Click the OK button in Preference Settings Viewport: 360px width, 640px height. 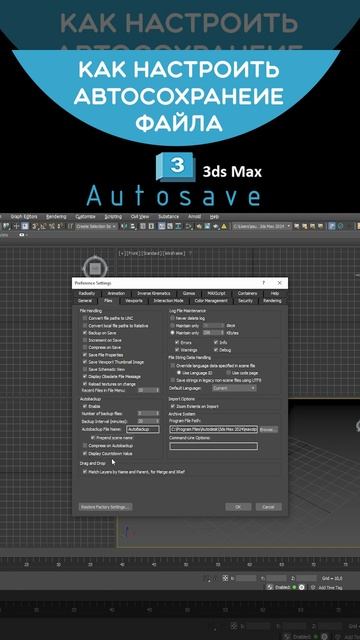[238, 507]
